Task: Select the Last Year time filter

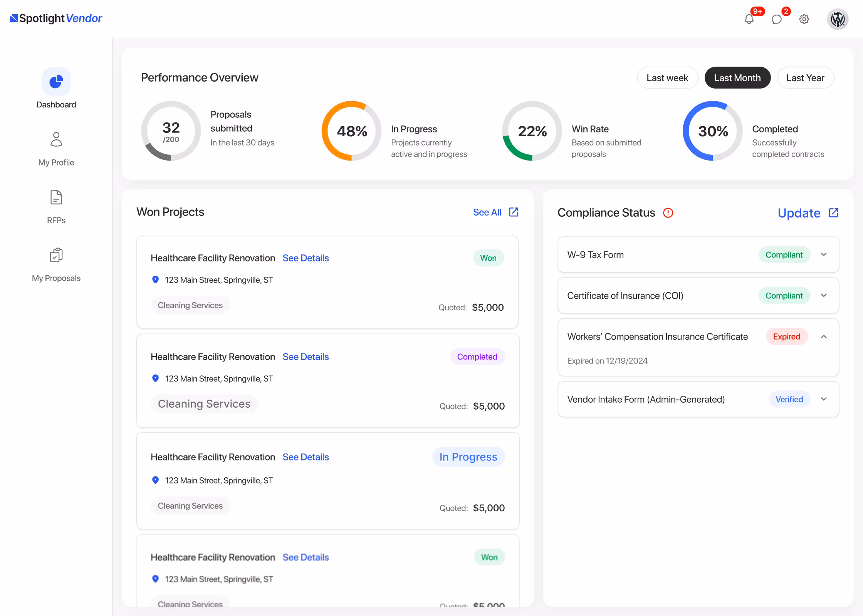Action: [805, 78]
